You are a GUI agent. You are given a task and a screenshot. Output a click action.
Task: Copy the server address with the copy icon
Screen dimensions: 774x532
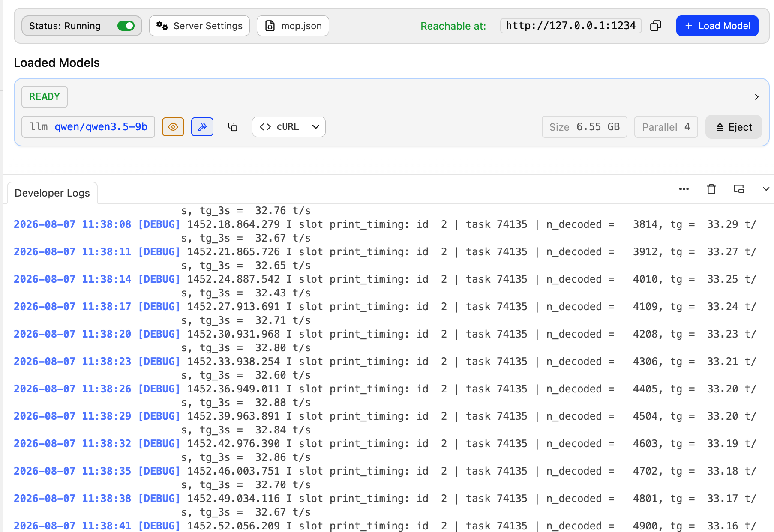pos(656,26)
